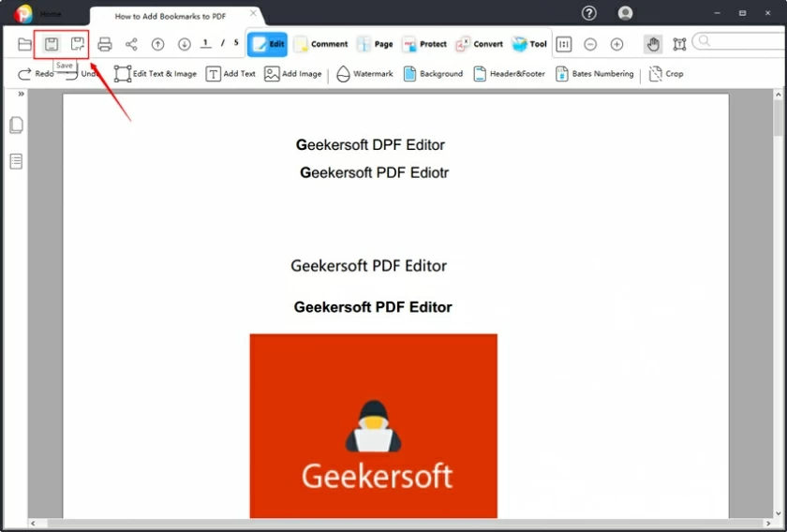This screenshot has height=532, width=787.
Task: Click the horizontal scrollbar left arrow
Action: click(x=33, y=524)
